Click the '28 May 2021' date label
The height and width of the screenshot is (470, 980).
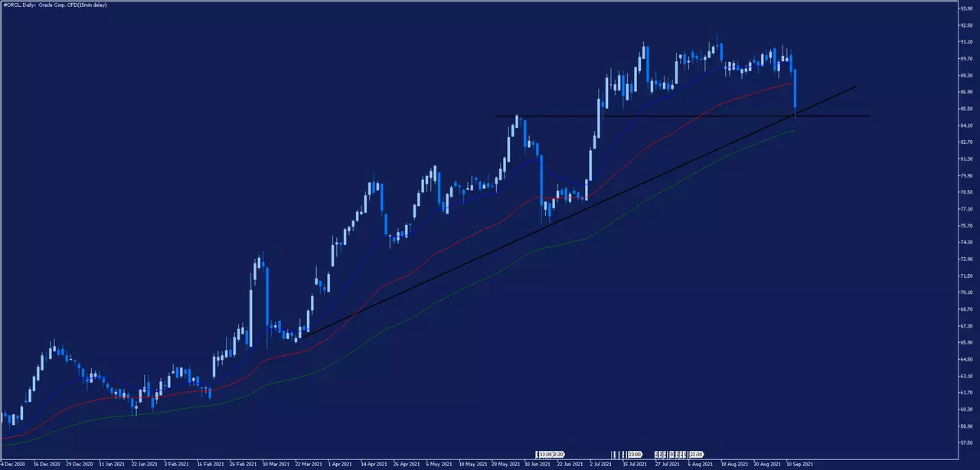(505, 464)
